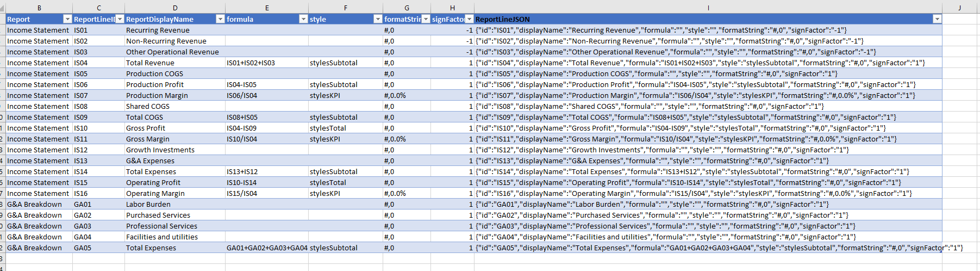Select the GA01+GA02+GA03+GA04 formula cell
The image size is (980, 271).
tap(267, 248)
